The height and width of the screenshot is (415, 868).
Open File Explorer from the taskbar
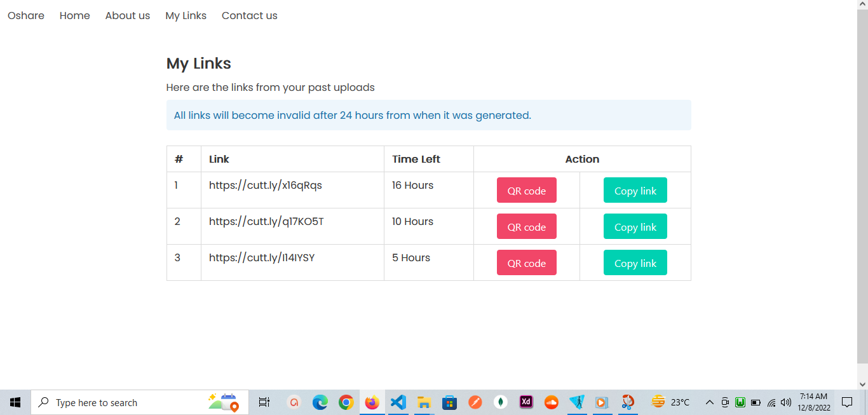pyautogui.click(x=424, y=402)
